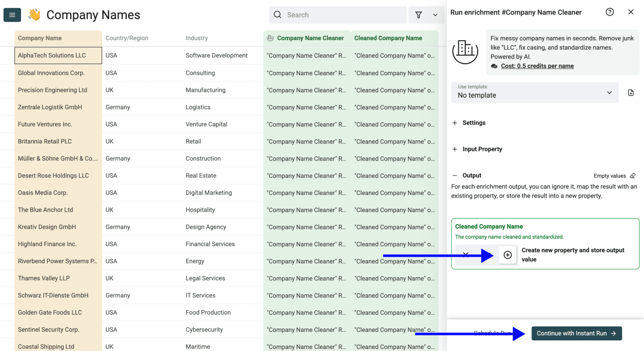Click Continue with Instant Run
This screenshot has height=351, width=644.
tap(576, 333)
